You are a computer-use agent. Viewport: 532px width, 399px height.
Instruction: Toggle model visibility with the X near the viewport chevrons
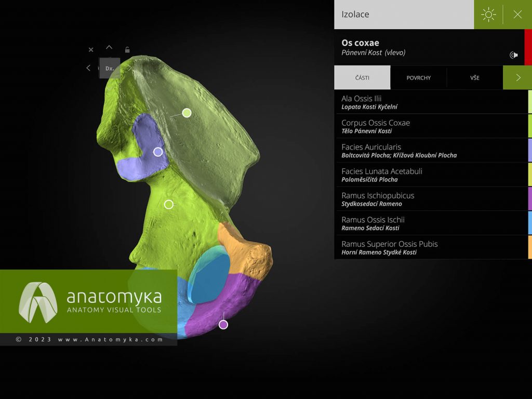[90, 49]
